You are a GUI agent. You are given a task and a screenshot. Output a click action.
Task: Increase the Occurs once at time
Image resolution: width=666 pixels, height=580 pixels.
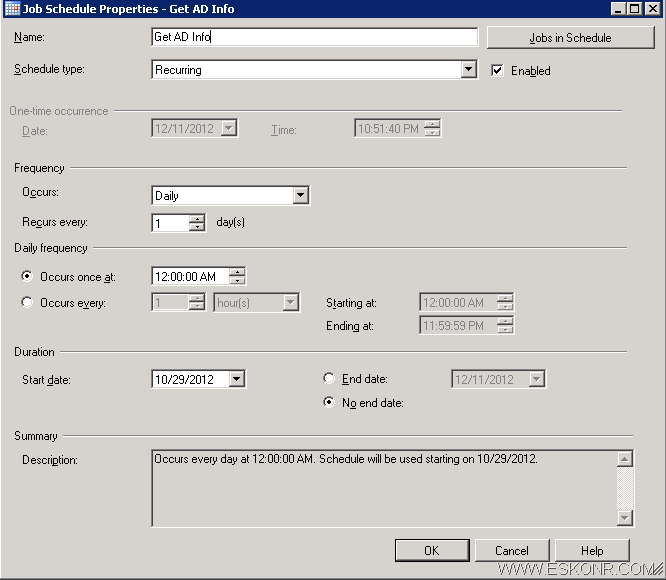[x=237, y=272]
